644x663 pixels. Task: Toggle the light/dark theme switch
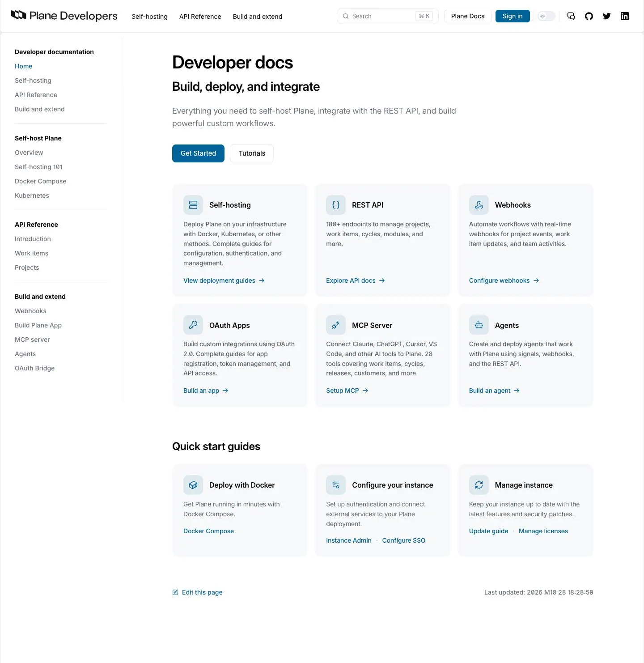click(547, 16)
